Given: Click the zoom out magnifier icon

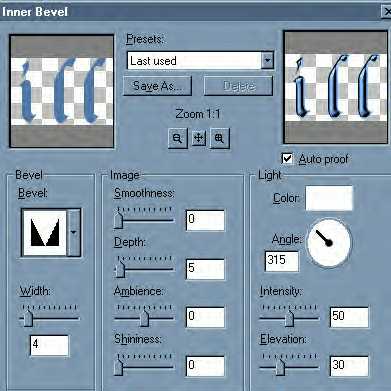Looking at the screenshot, I should pos(177,138).
